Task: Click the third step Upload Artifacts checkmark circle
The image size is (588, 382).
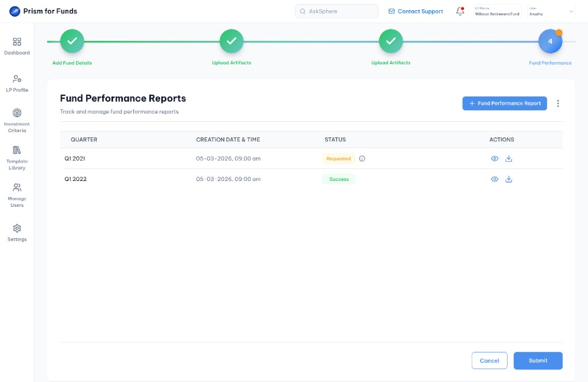Action: tap(390, 41)
